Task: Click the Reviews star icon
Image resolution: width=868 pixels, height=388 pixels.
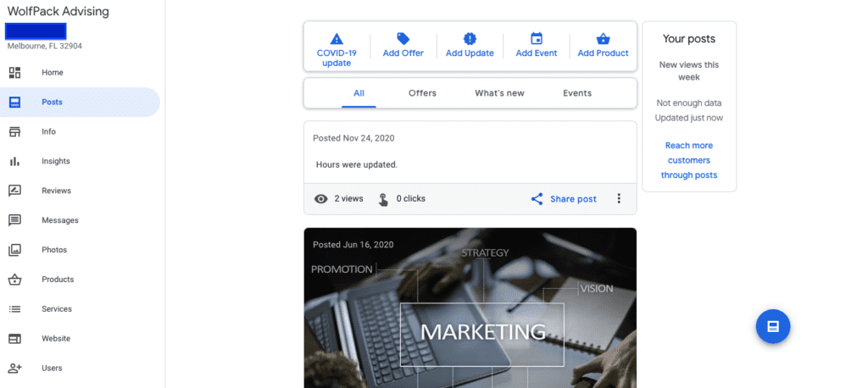Action: (15, 191)
